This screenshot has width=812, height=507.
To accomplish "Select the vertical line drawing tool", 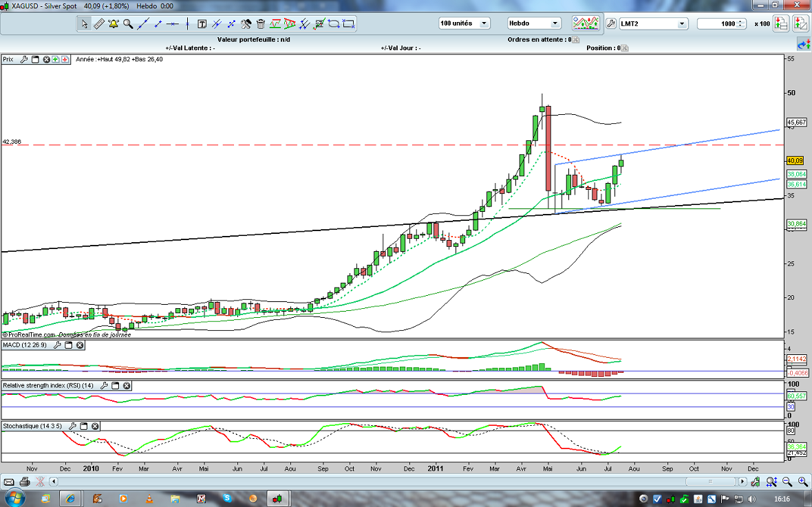I will pyautogui.click(x=187, y=23).
